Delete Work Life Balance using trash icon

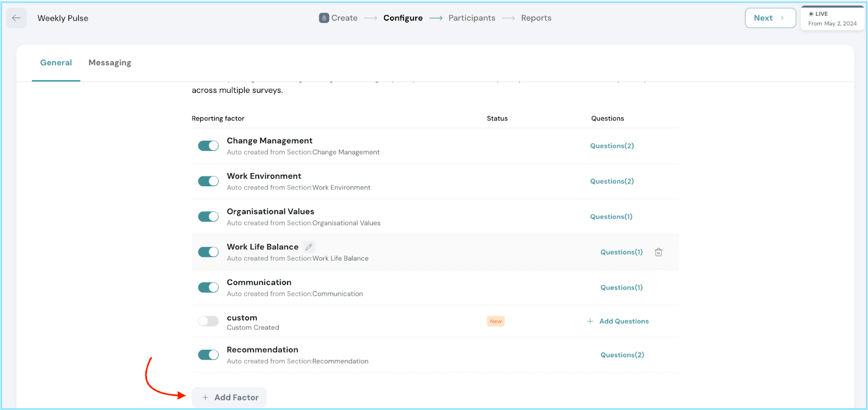click(x=658, y=252)
